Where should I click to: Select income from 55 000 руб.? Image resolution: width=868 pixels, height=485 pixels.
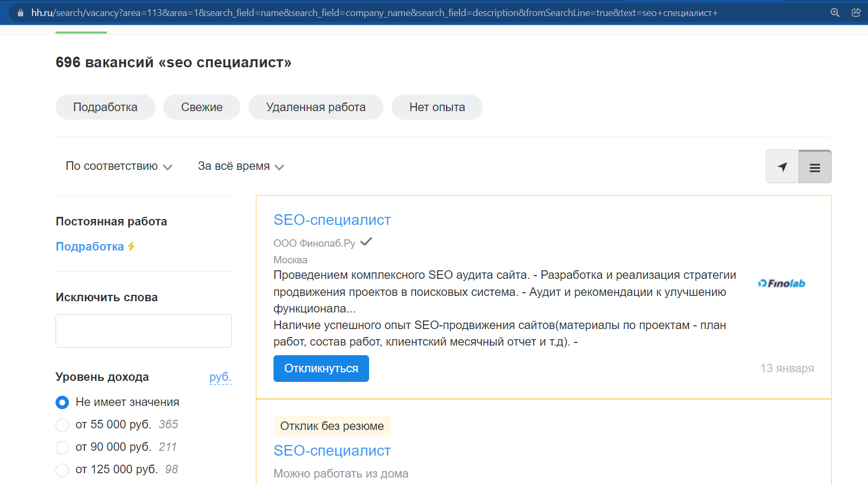[x=62, y=425]
